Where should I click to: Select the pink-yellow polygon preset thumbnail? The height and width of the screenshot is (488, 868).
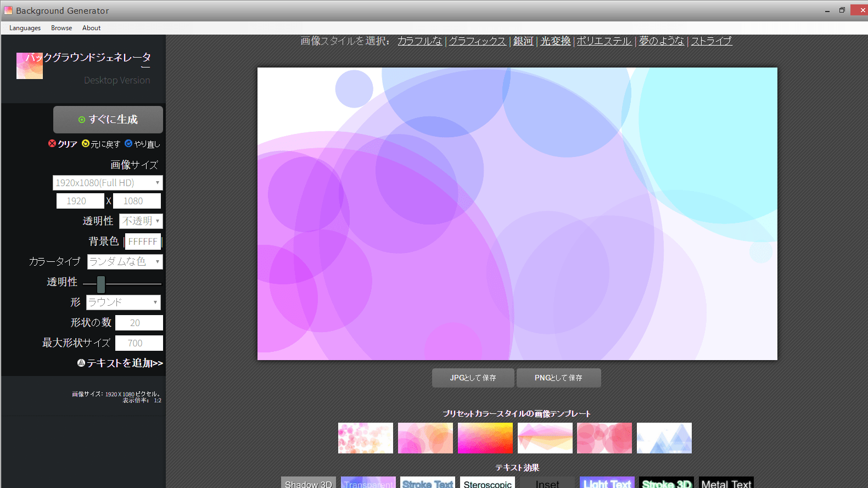coord(545,438)
